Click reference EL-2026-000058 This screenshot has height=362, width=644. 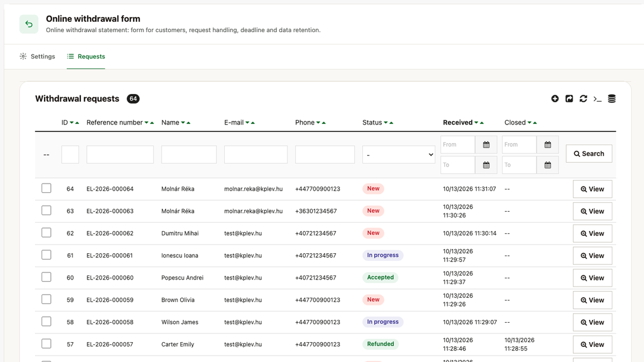(x=110, y=322)
